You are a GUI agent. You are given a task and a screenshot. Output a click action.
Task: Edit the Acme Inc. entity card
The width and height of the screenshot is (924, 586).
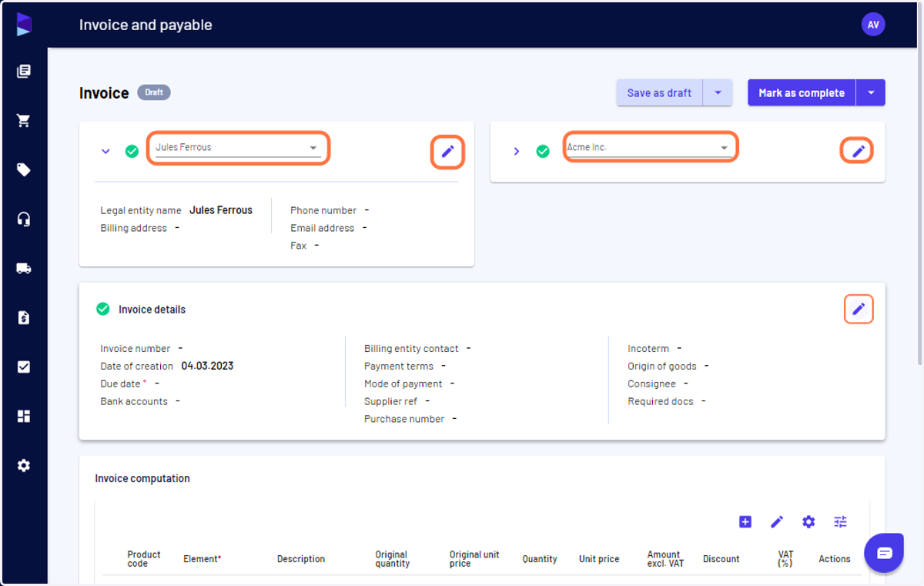[x=858, y=151]
